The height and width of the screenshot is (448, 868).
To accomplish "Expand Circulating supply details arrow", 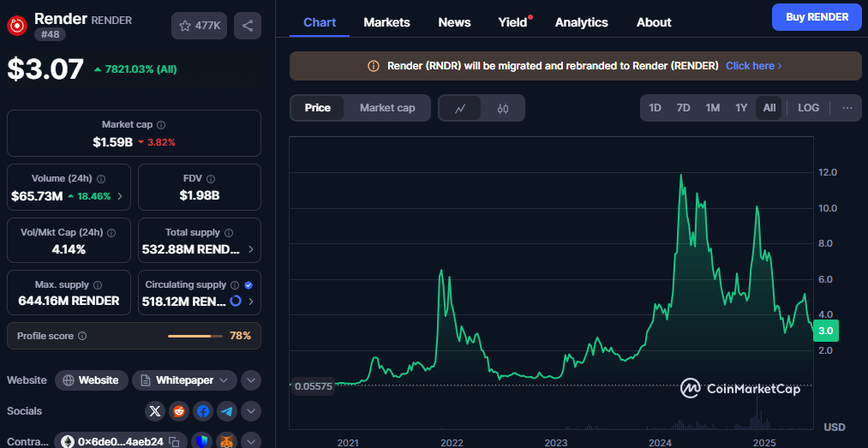I will coord(251,302).
